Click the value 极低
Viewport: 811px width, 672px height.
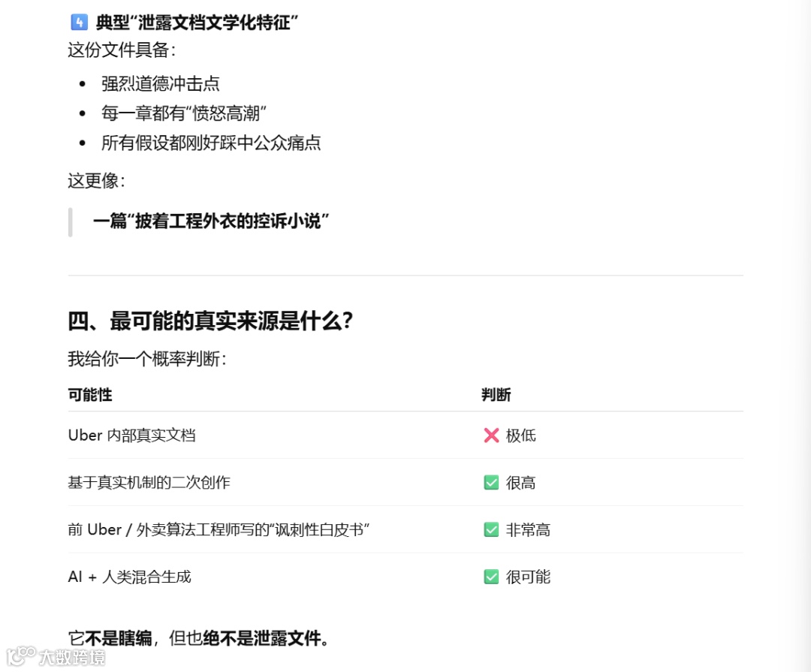(521, 435)
